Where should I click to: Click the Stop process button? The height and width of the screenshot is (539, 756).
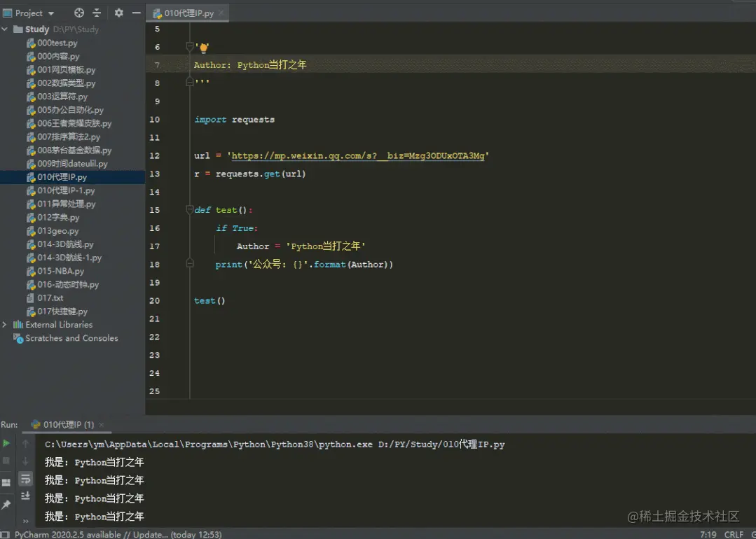click(6, 461)
